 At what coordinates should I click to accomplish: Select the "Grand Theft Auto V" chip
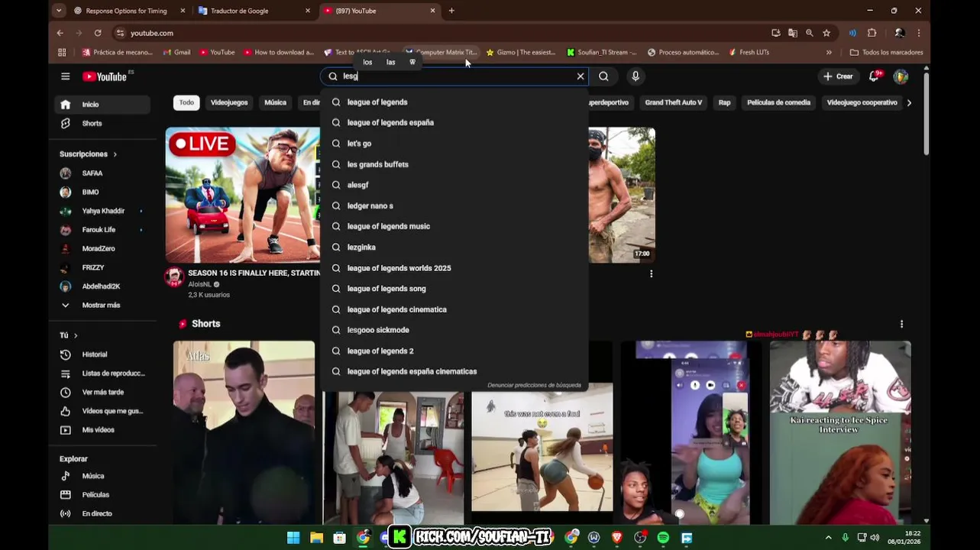pyautogui.click(x=673, y=102)
